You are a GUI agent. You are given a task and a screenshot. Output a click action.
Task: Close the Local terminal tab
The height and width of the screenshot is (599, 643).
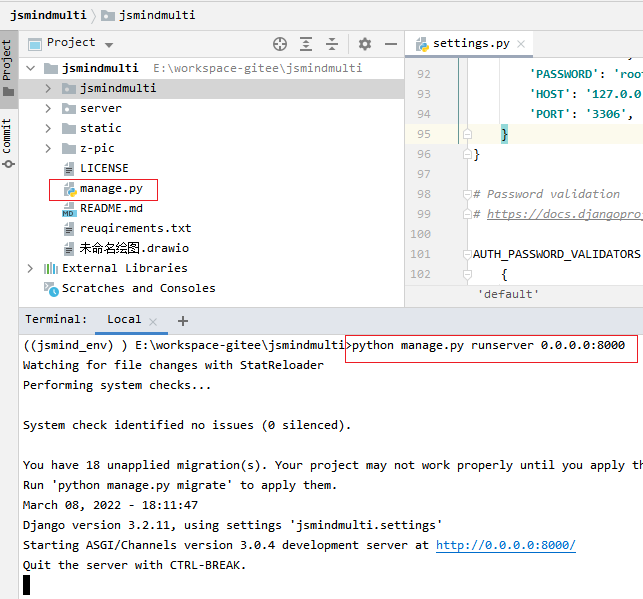153,321
